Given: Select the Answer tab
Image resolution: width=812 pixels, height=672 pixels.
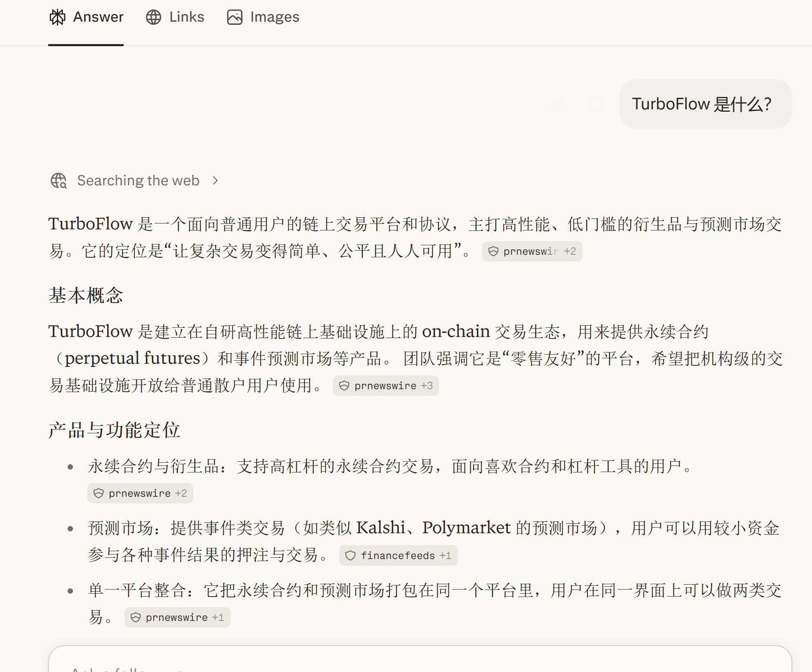Looking at the screenshot, I should coord(86,17).
